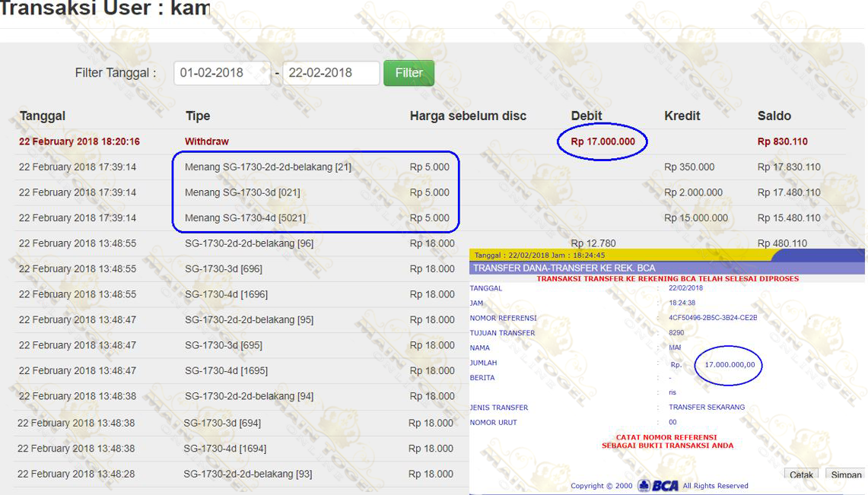Click the Rp 15.000.000 kredit value
868x495 pixels.
tap(695, 218)
